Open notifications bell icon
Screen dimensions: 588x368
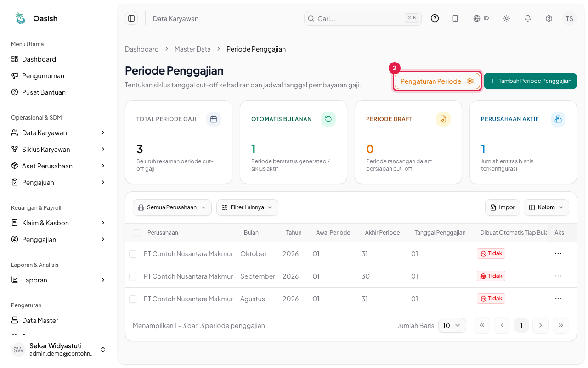[x=528, y=18]
